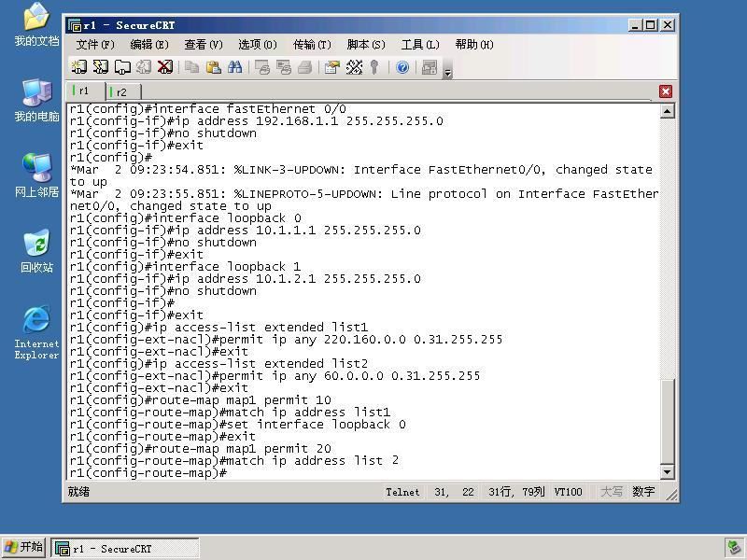Image resolution: width=747 pixels, height=560 pixels.
Task: Click the 31行, 79列 status entry
Action: pyautogui.click(x=516, y=492)
